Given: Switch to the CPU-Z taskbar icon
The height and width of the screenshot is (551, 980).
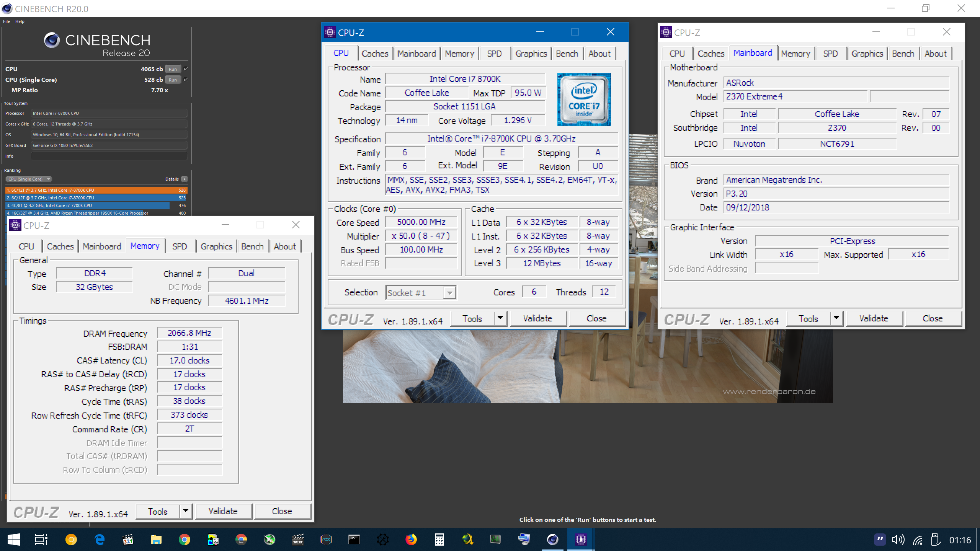Looking at the screenshot, I should point(581,540).
